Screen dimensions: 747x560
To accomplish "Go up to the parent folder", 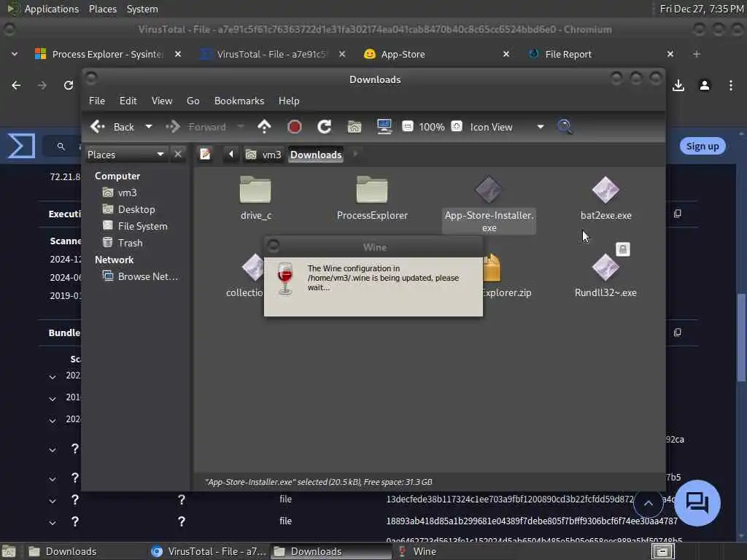I will 264,127.
